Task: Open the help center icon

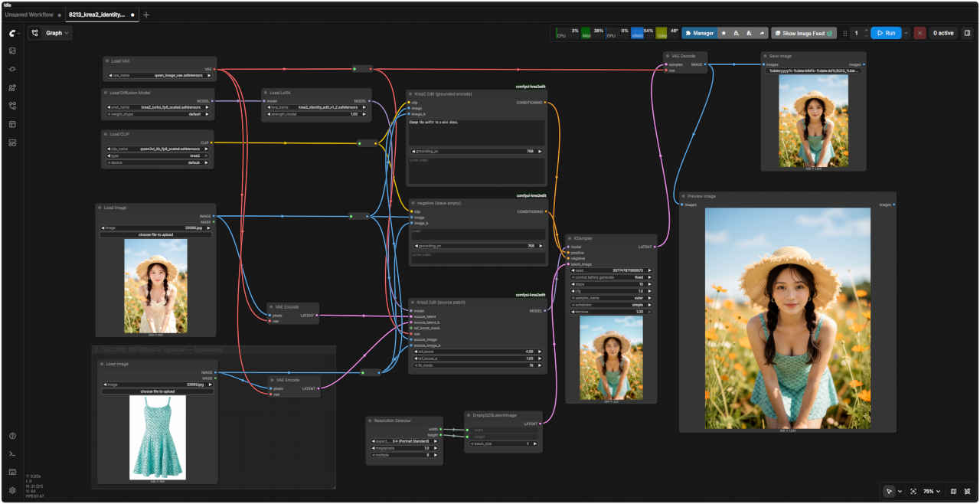Action: click(x=12, y=436)
